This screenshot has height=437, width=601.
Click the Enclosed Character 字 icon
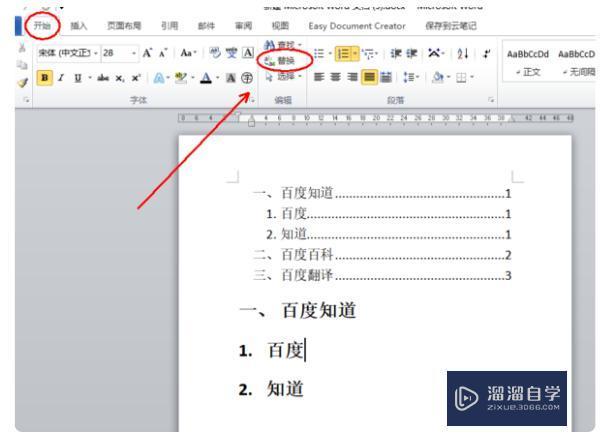pos(247,78)
